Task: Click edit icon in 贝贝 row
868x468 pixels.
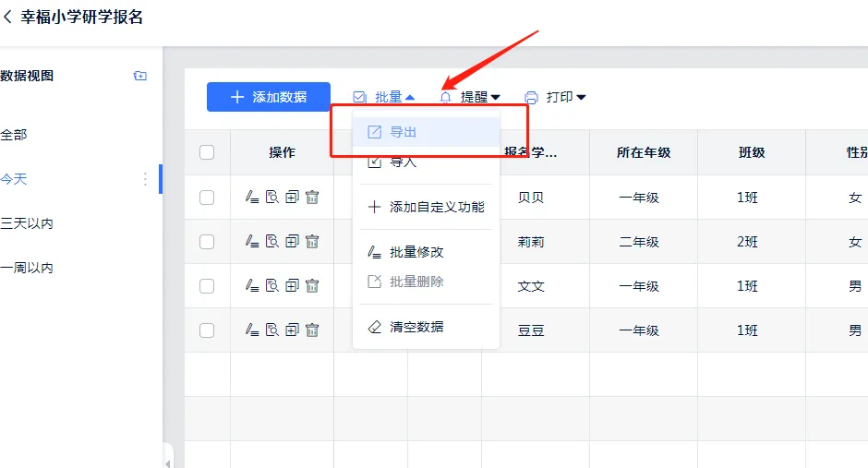Action: (251, 198)
